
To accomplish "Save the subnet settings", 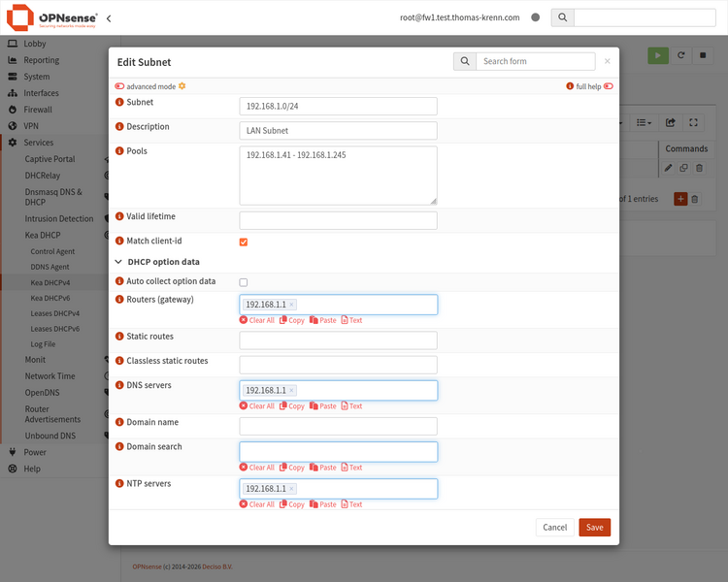I will (594, 528).
